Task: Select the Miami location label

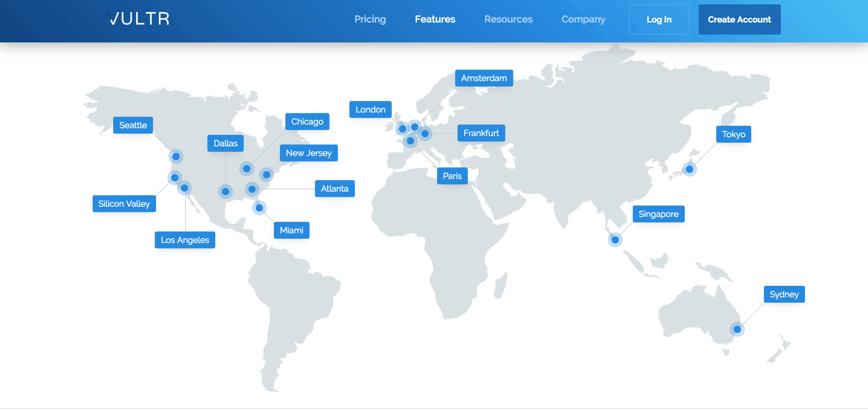Action: pos(291,230)
